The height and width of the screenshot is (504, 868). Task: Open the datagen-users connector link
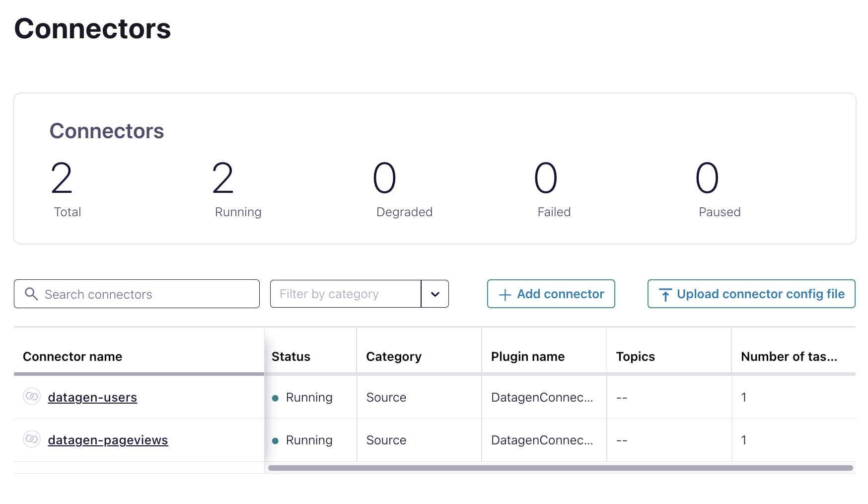coord(92,397)
